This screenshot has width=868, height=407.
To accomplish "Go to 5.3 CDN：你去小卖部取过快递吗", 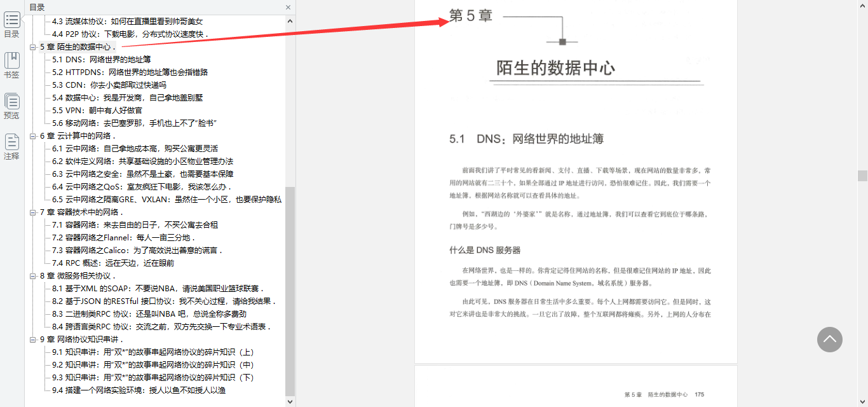I will coord(109,85).
